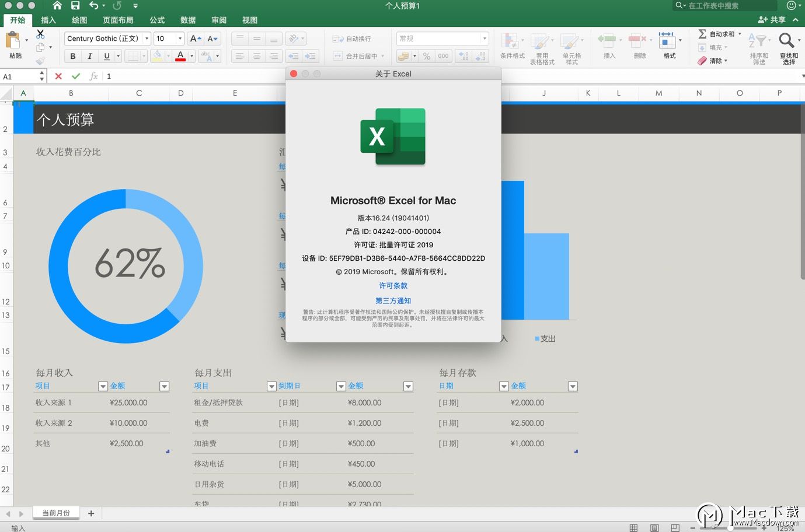Select the Format Painter brush

pyautogui.click(x=40, y=60)
